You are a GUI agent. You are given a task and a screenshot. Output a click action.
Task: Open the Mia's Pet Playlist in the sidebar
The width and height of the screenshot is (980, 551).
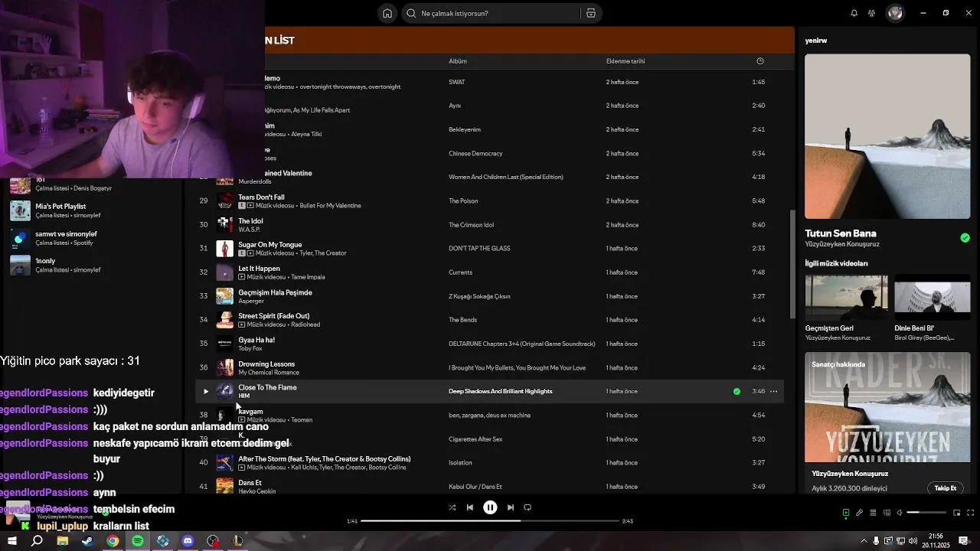pos(92,210)
